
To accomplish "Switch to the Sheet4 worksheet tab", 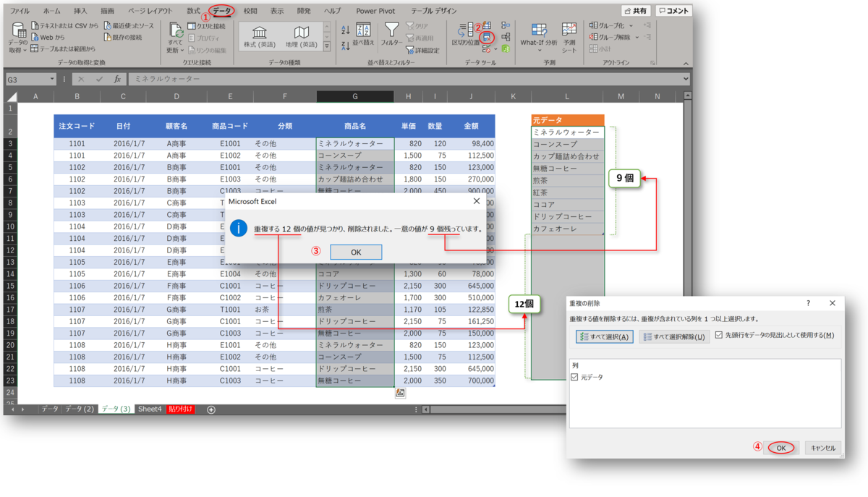I will point(150,409).
